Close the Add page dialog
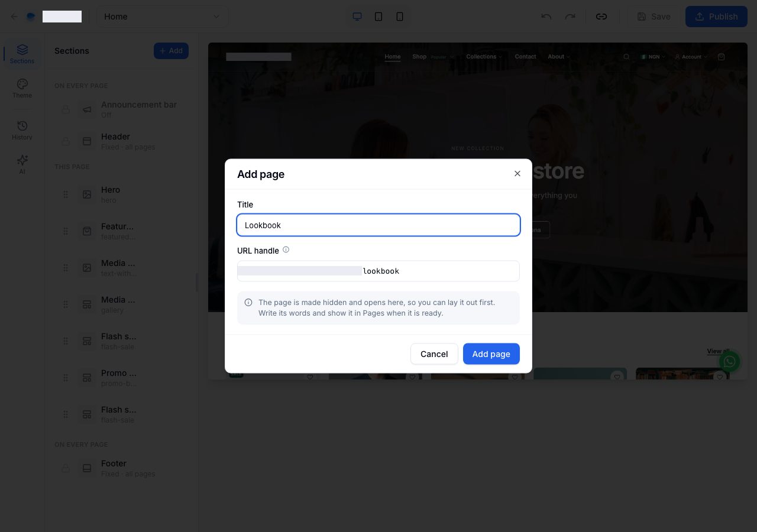 click(517, 174)
